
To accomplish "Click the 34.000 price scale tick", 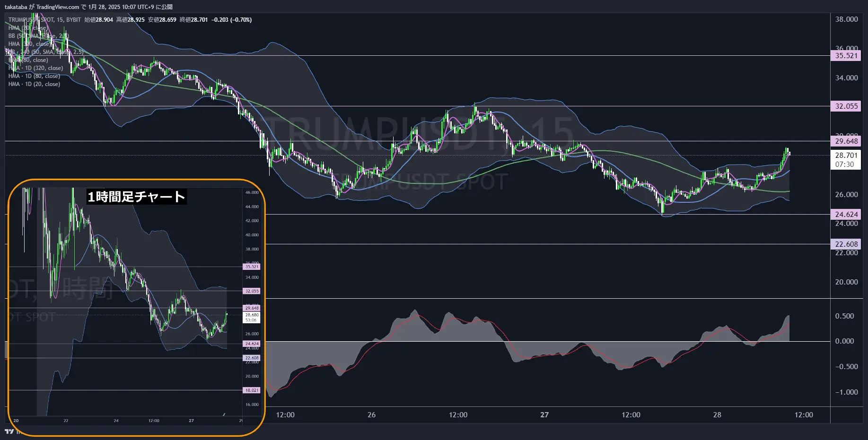I will coord(846,78).
